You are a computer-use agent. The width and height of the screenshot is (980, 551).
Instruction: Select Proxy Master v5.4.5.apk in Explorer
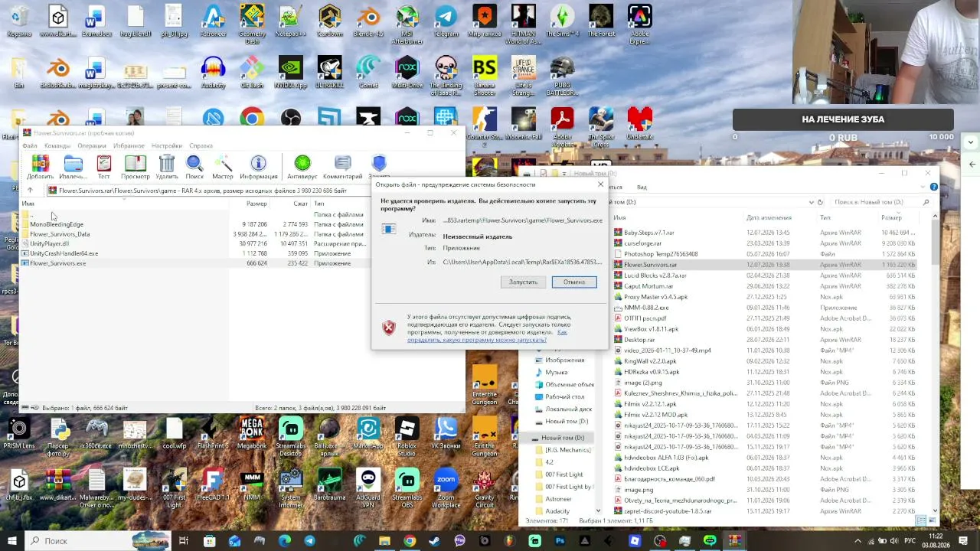pos(655,297)
